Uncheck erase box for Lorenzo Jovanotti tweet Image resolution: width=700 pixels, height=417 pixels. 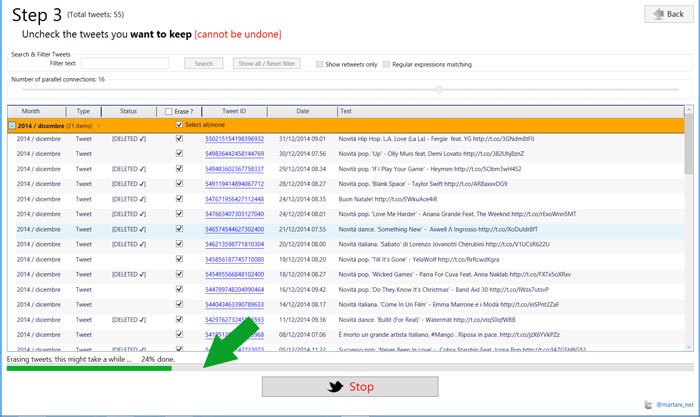pyautogui.click(x=179, y=244)
